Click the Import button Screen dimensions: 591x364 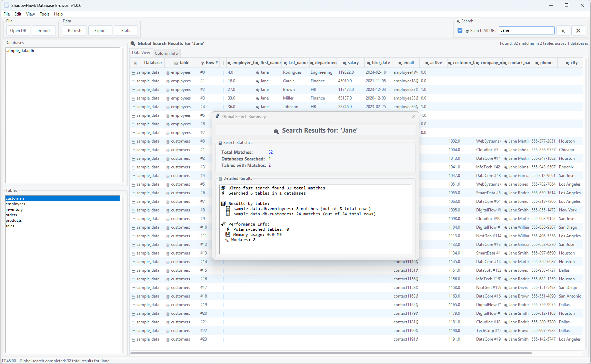tap(44, 31)
